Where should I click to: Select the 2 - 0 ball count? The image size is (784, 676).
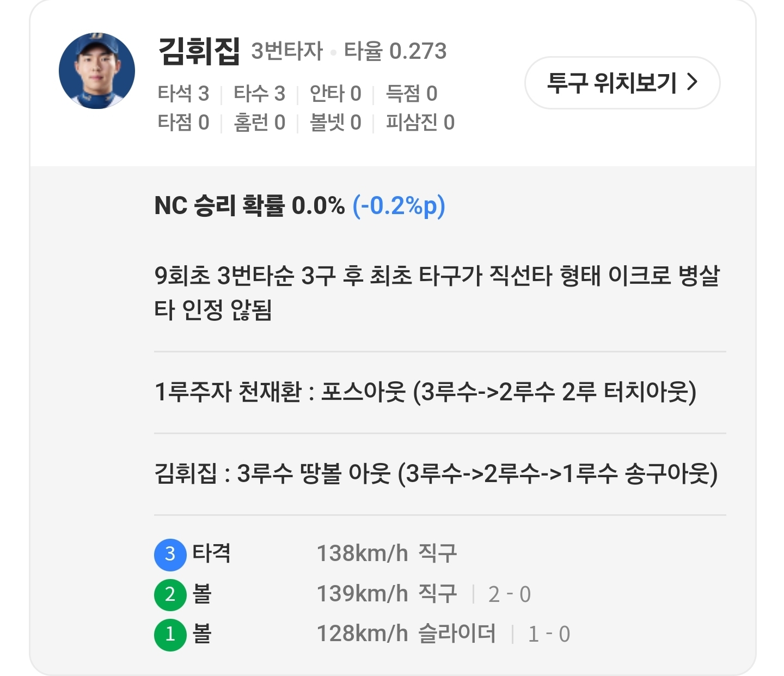[x=510, y=595]
